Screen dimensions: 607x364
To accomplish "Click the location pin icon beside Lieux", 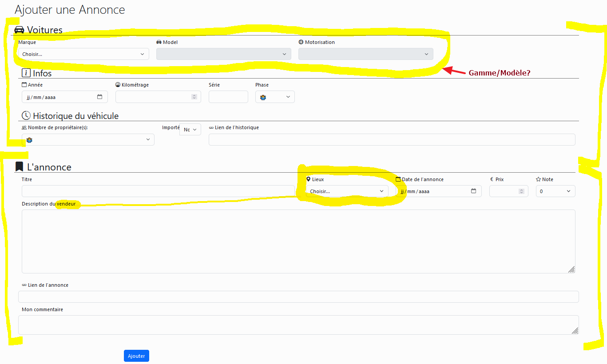I will tap(309, 179).
